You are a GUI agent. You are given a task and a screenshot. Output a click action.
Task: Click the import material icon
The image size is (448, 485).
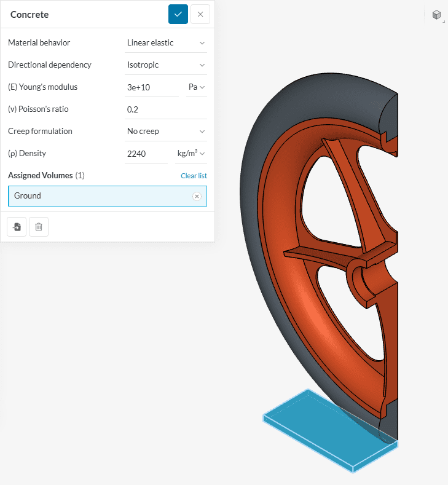17,227
